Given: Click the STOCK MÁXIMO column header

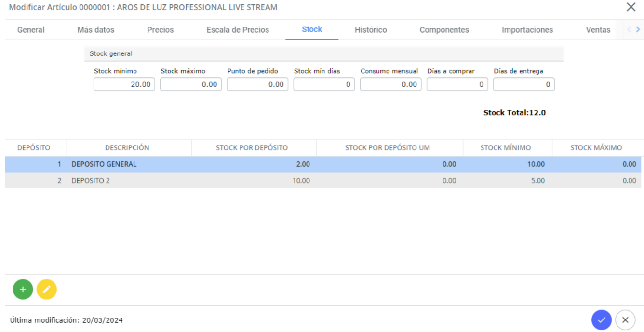Looking at the screenshot, I should pyautogui.click(x=596, y=148).
